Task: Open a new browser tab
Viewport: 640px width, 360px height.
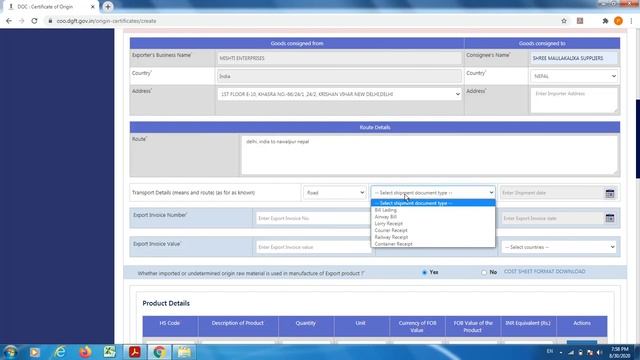Action: click(108, 7)
